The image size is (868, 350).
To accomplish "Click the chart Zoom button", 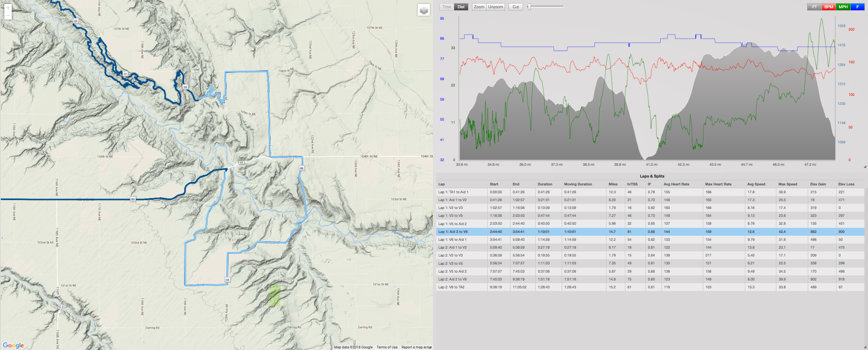I will (479, 7).
